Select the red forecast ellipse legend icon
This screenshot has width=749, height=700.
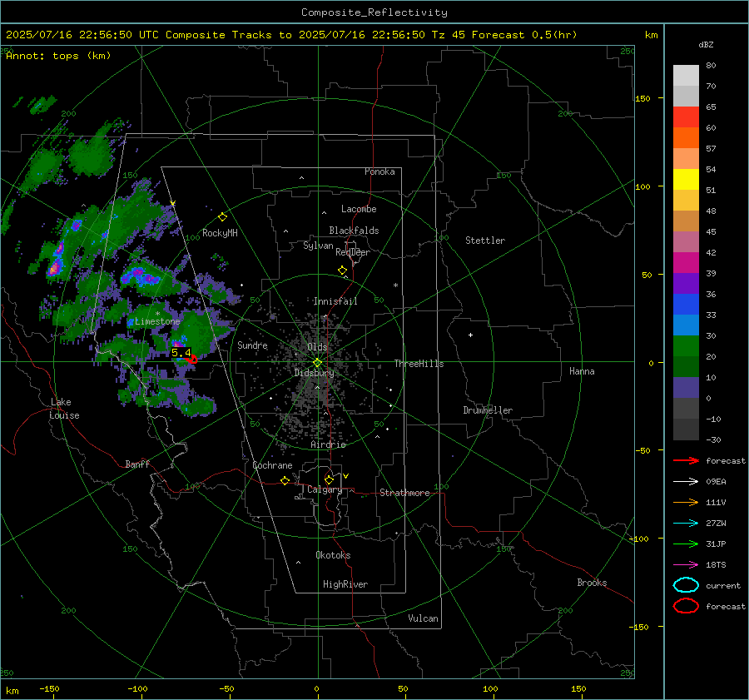pos(686,606)
